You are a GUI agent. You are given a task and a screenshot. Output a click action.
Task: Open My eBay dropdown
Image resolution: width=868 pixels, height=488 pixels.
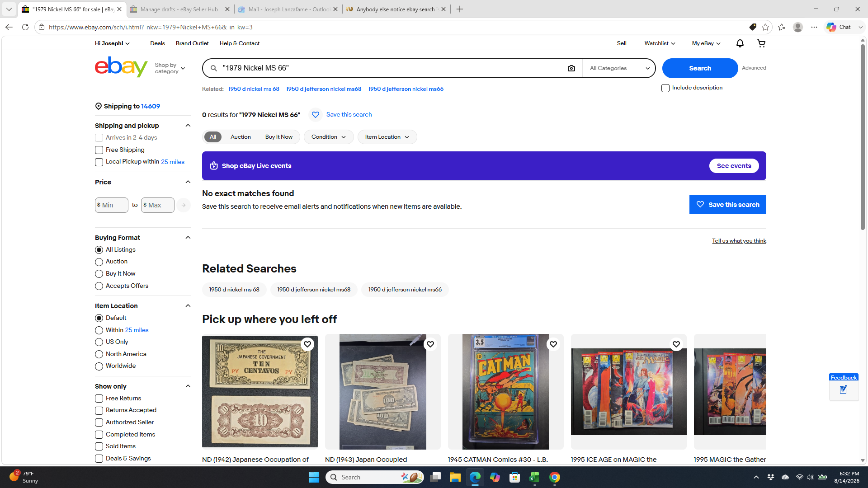point(706,43)
